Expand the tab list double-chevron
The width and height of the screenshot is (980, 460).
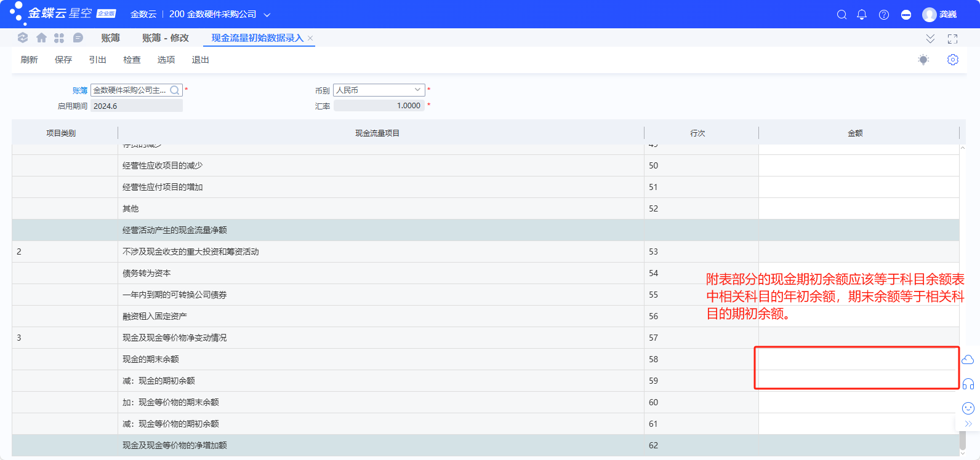click(930, 39)
